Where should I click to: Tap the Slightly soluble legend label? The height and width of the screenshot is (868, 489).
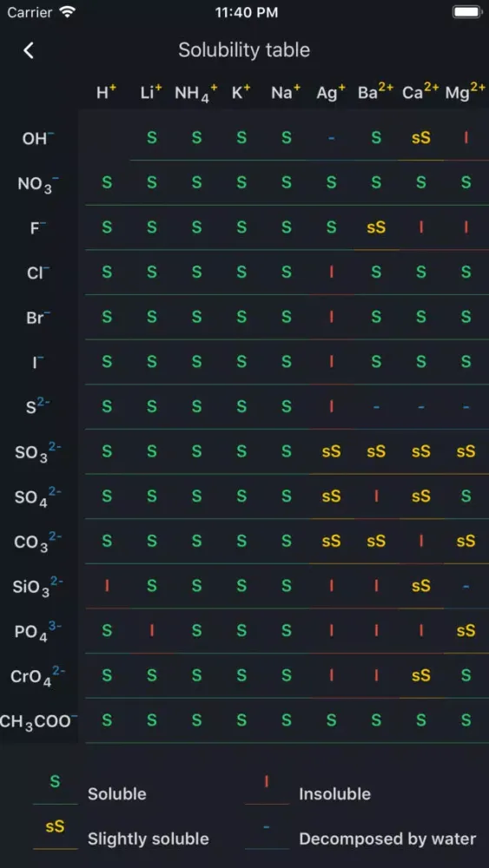(148, 838)
